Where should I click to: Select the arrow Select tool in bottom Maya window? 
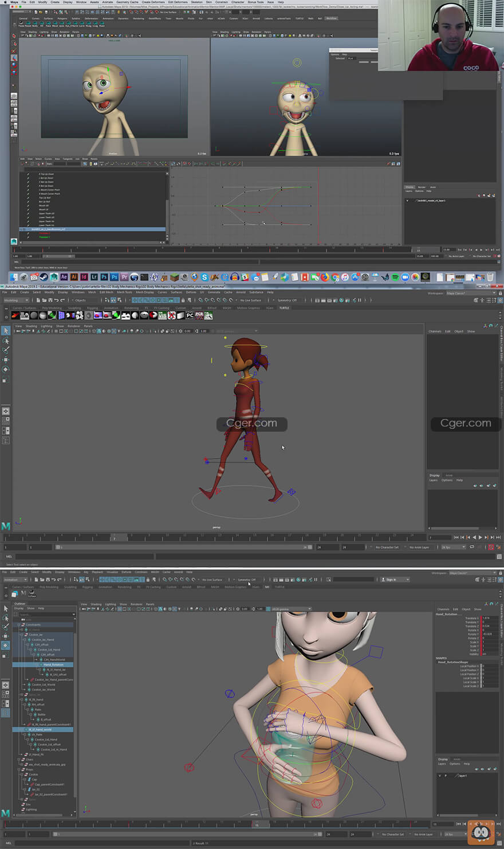6,608
